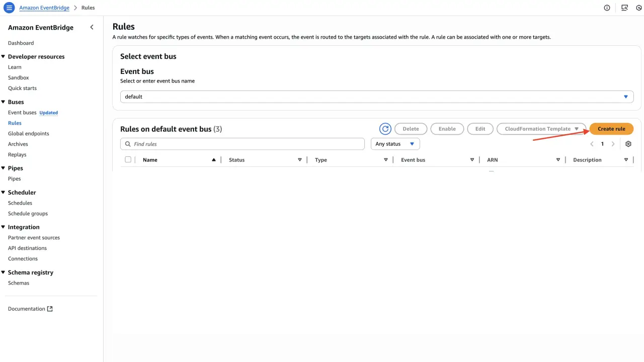Open the Pipes link under Pipes section
644x362 pixels.
pos(15,179)
